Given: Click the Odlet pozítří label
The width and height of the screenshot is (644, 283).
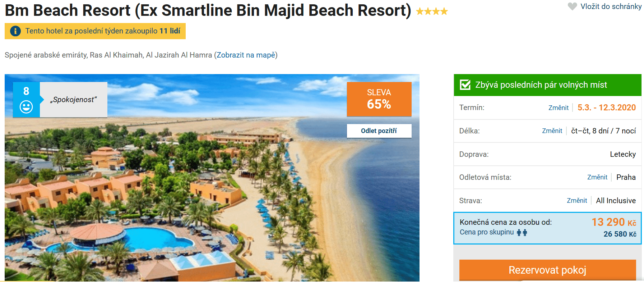Looking at the screenshot, I should pos(379,131).
